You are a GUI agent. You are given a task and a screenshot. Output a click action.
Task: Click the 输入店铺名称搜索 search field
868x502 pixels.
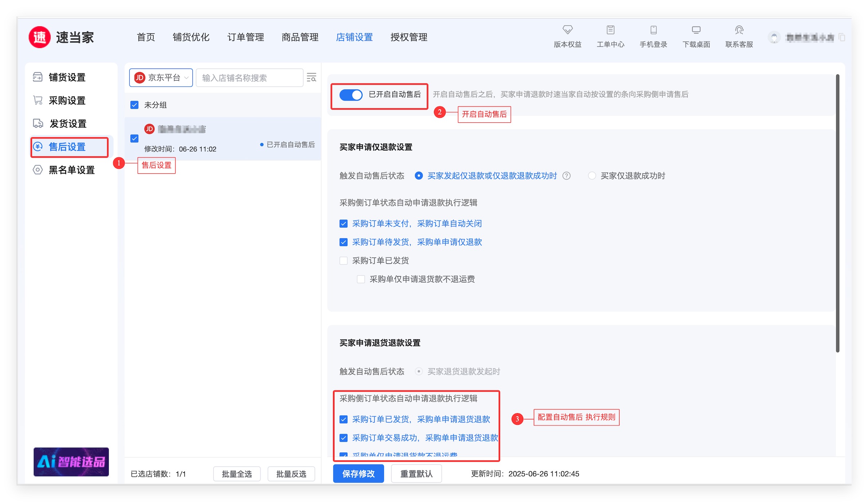point(249,78)
